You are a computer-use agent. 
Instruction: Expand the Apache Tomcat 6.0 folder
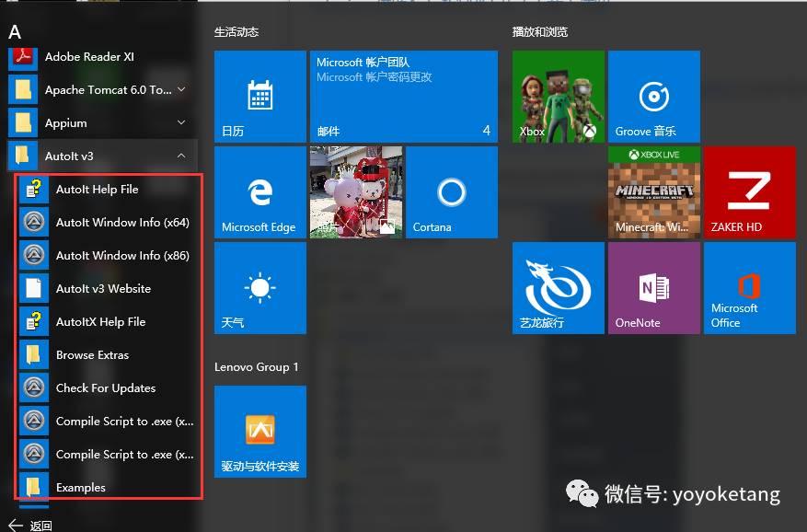[x=181, y=89]
